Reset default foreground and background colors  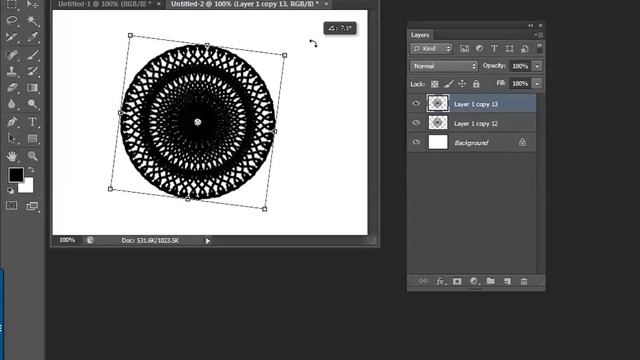click(11, 191)
